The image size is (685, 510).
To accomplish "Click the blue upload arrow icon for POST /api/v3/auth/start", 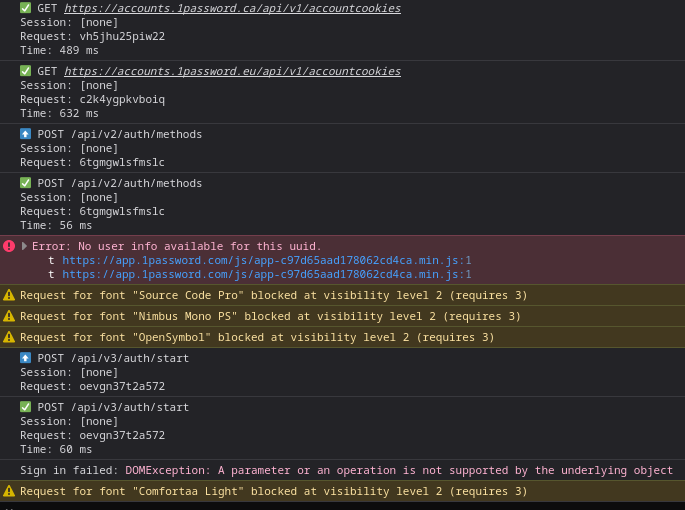I will (25, 358).
